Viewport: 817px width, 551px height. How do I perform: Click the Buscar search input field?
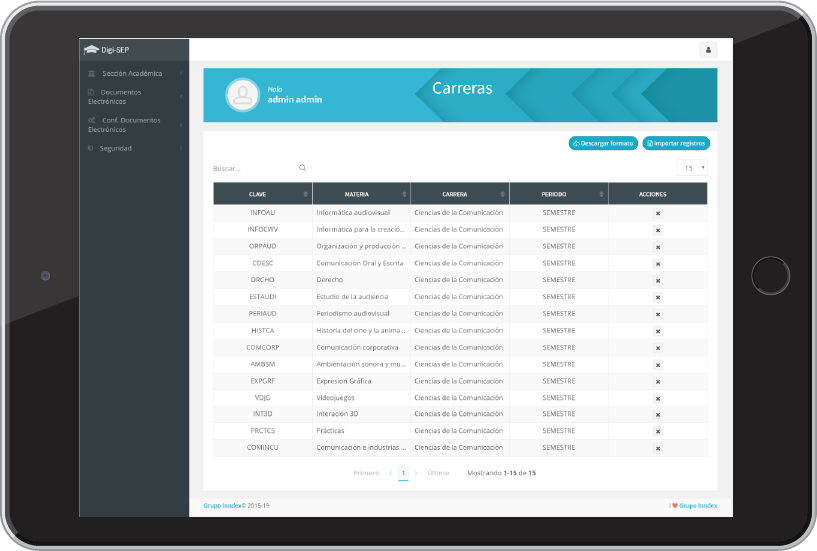[x=254, y=168]
